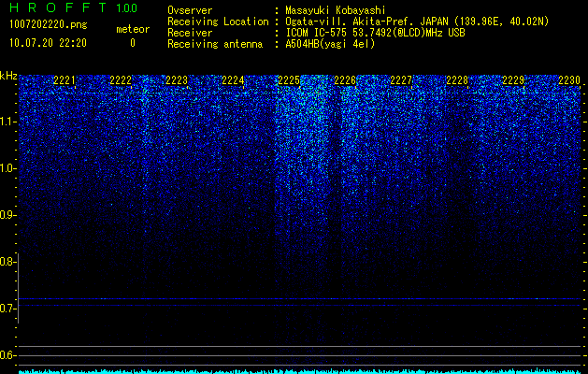This screenshot has height=374, width=588.
Task: Click the cyan signal level strip at bottom
Action: pos(300,371)
